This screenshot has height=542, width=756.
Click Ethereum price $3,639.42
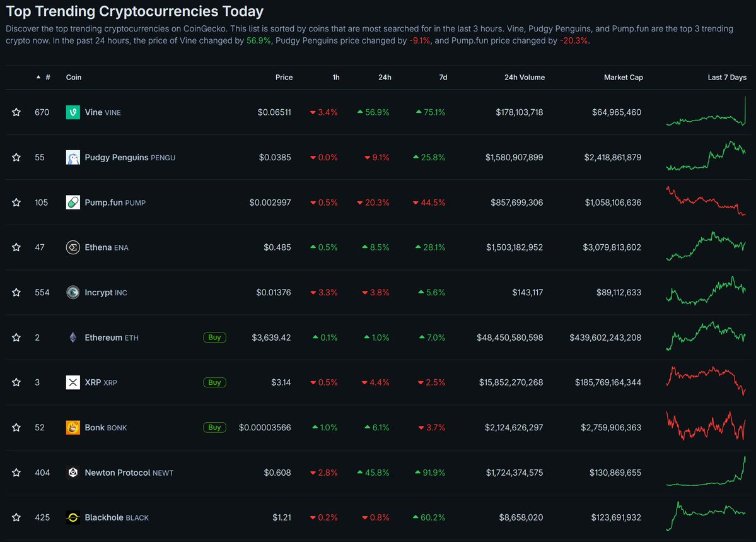[x=272, y=338]
